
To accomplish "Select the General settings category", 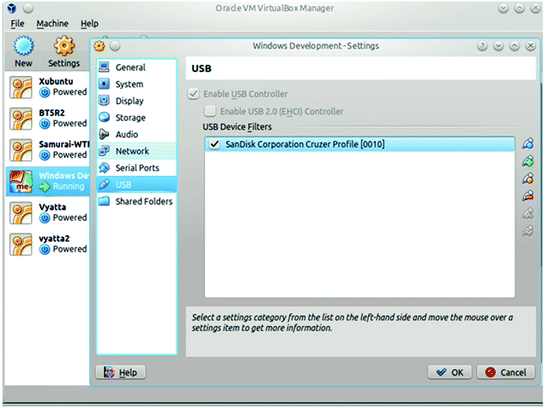I will click(137, 67).
